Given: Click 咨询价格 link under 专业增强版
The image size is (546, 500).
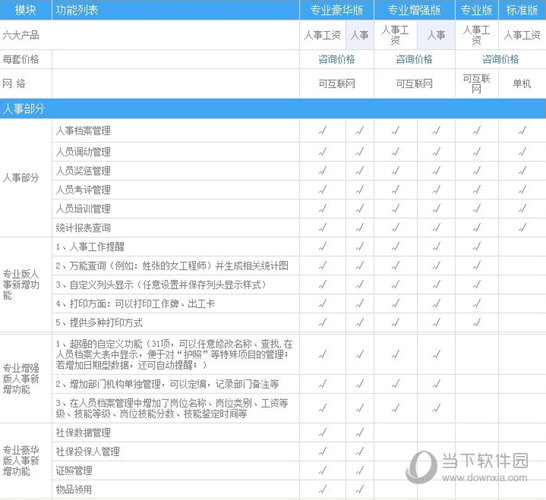Looking at the screenshot, I should [414, 59].
